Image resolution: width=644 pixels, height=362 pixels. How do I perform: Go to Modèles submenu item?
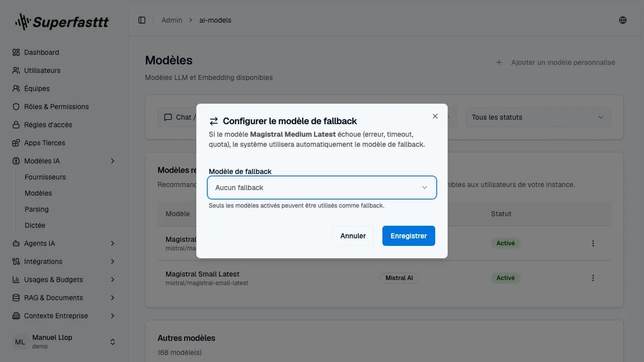coord(38,193)
